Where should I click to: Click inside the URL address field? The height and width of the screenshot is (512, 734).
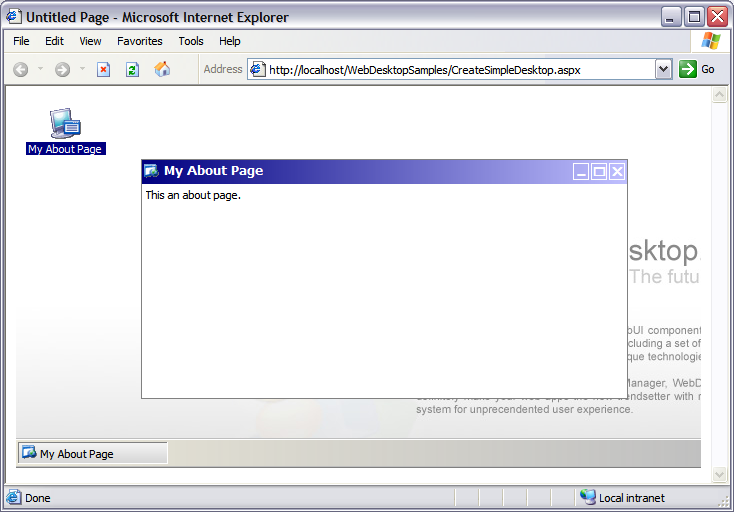click(450, 70)
